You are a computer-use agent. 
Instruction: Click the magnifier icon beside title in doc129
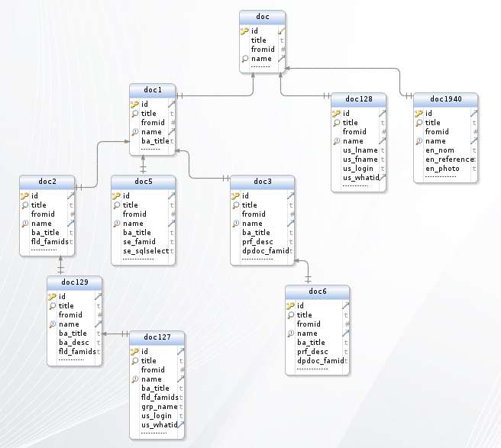point(52,306)
